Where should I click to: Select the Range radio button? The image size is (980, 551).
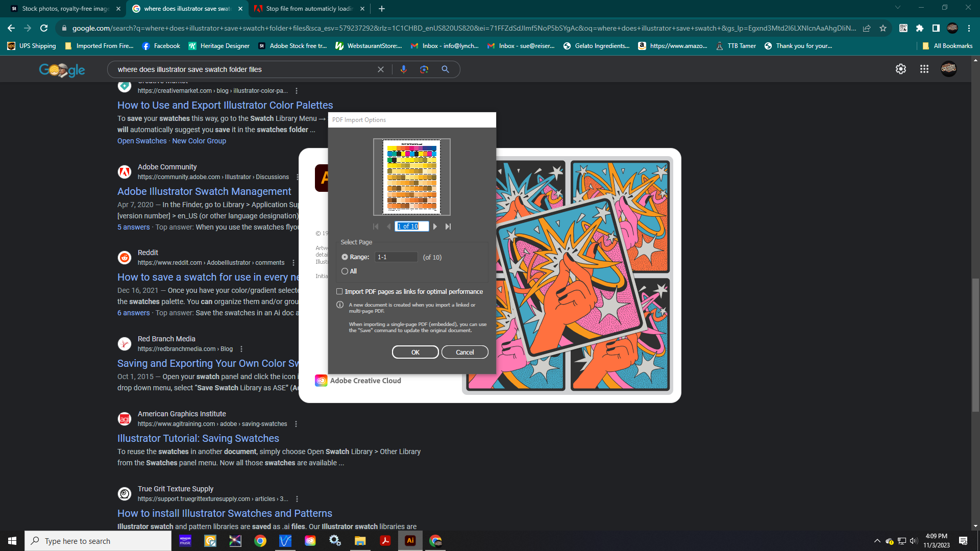tap(345, 257)
